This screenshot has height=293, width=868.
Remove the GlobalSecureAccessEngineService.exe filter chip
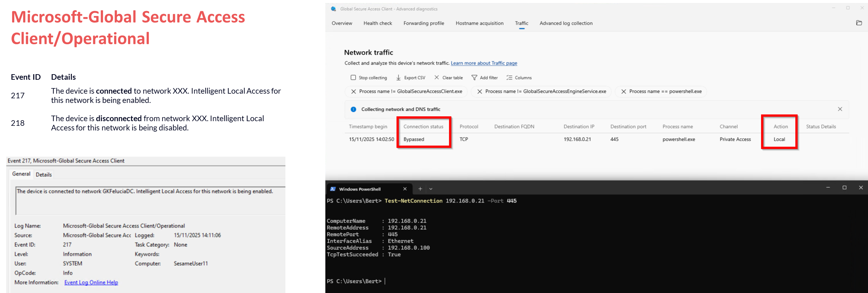coord(480,91)
